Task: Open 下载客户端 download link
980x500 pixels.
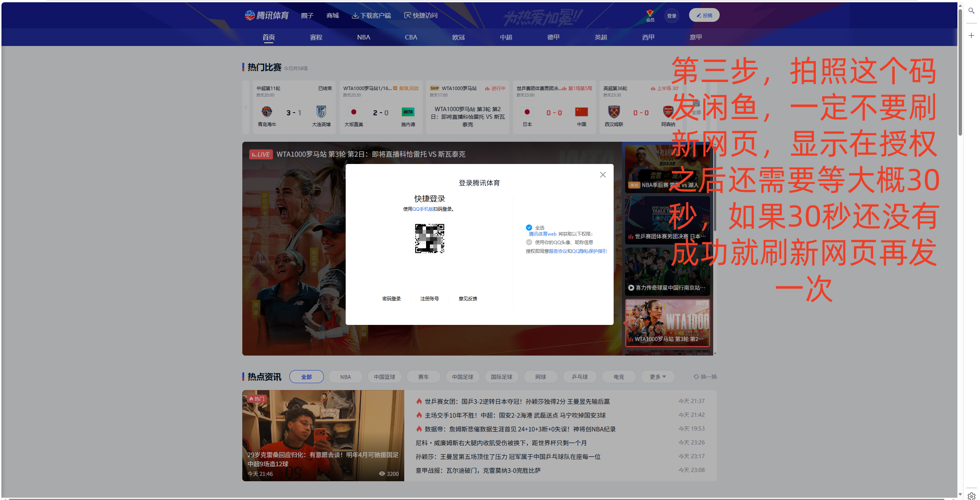Action: click(x=371, y=15)
